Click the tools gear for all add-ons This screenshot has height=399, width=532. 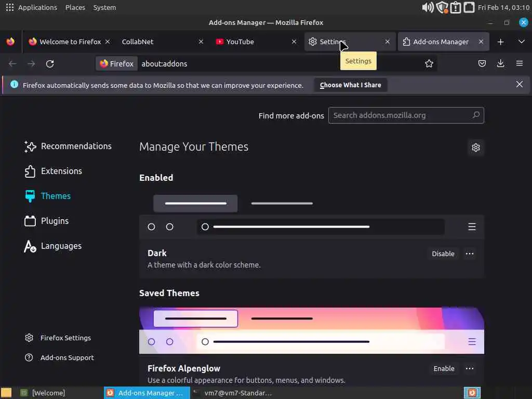(x=476, y=148)
